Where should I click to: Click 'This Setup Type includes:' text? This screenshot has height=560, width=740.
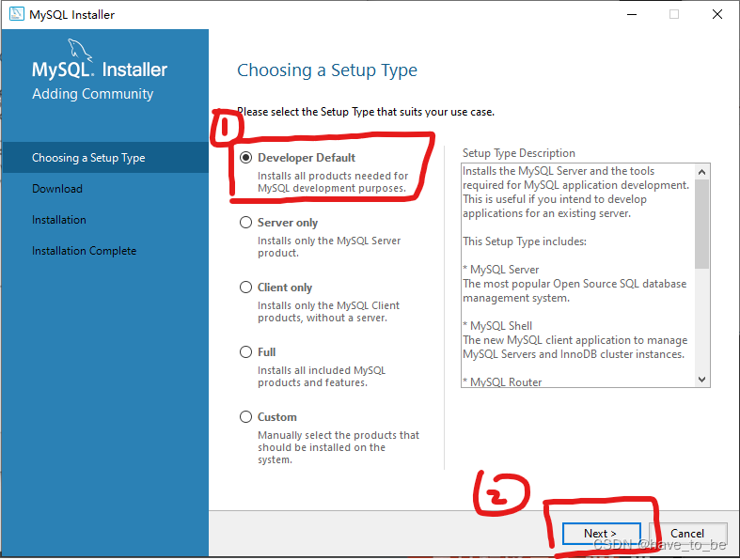(525, 241)
